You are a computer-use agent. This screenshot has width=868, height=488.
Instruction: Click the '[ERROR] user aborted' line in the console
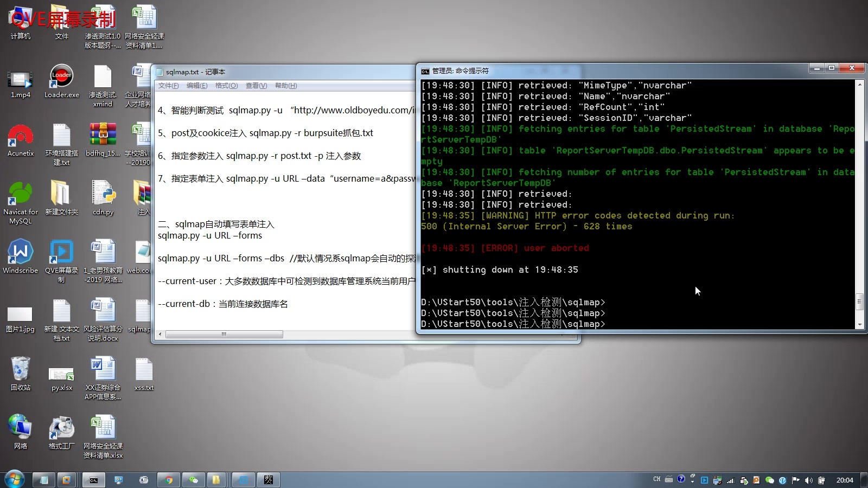click(505, 248)
